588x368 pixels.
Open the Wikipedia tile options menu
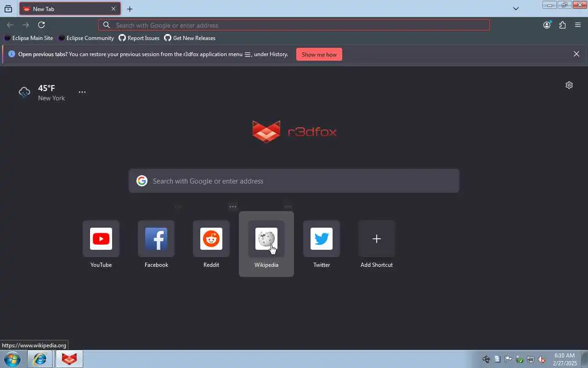(288, 207)
